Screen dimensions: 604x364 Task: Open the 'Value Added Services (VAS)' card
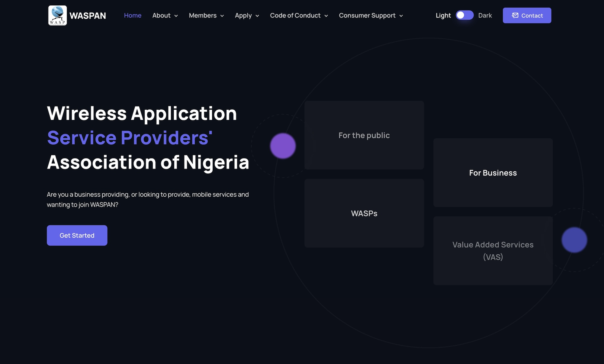[x=493, y=251]
